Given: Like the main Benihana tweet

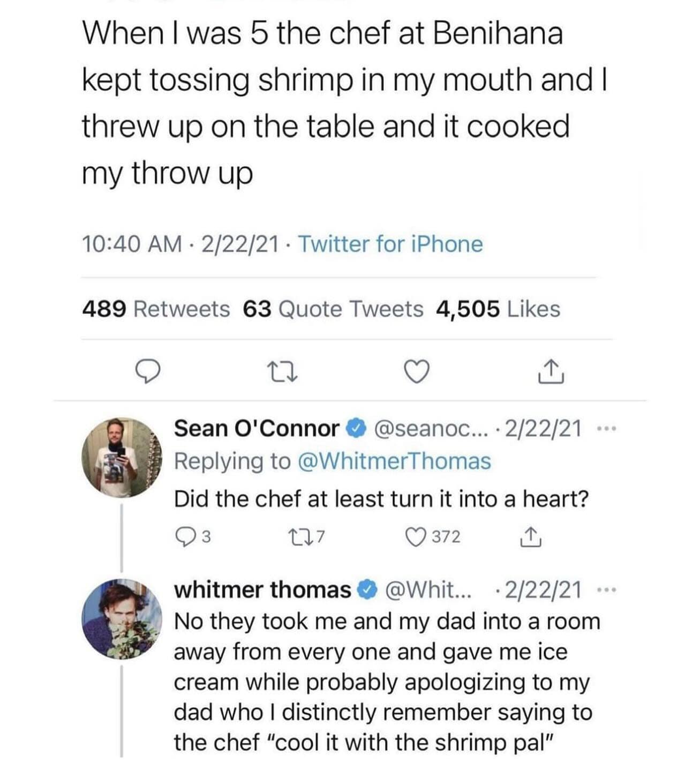Looking at the screenshot, I should tap(417, 372).
